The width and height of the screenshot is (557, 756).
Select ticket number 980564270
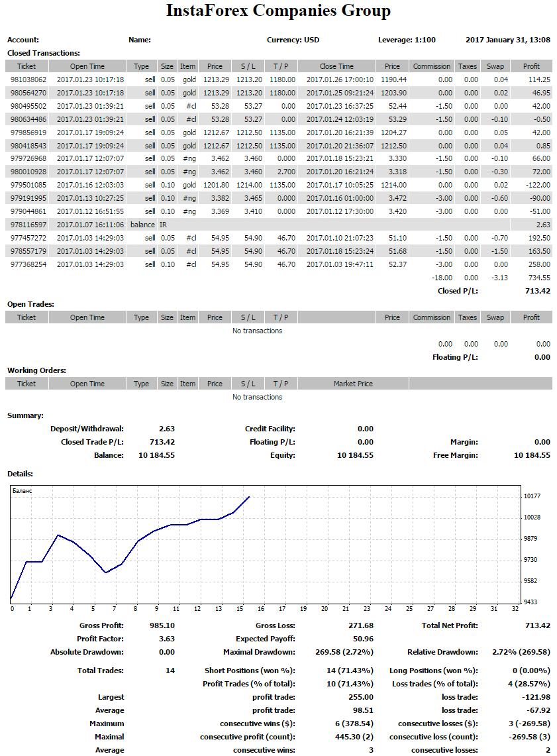click(28, 93)
